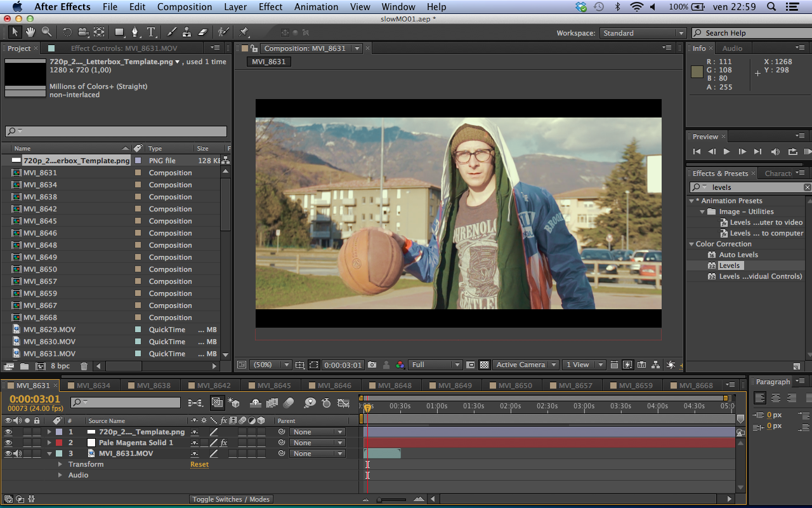The width and height of the screenshot is (812, 508).
Task: Hide the Pale Magenta Solid 1 layer
Action: [8, 443]
